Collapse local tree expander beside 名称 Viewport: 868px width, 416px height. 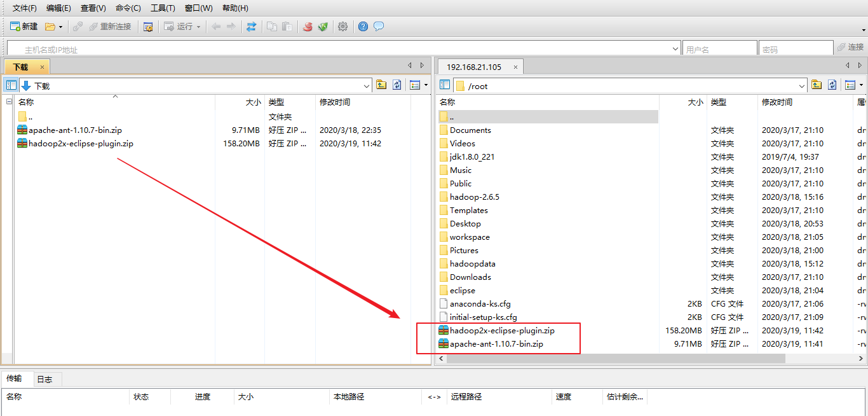[x=9, y=102]
